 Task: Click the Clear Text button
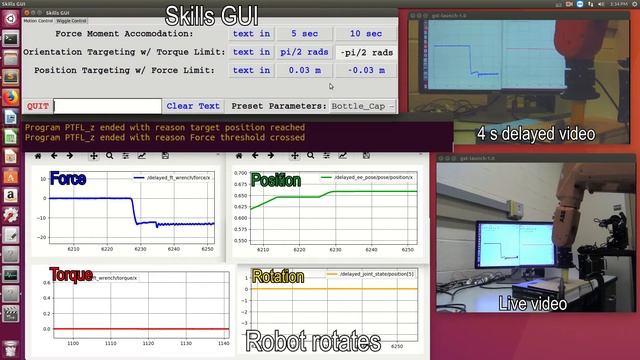click(193, 106)
